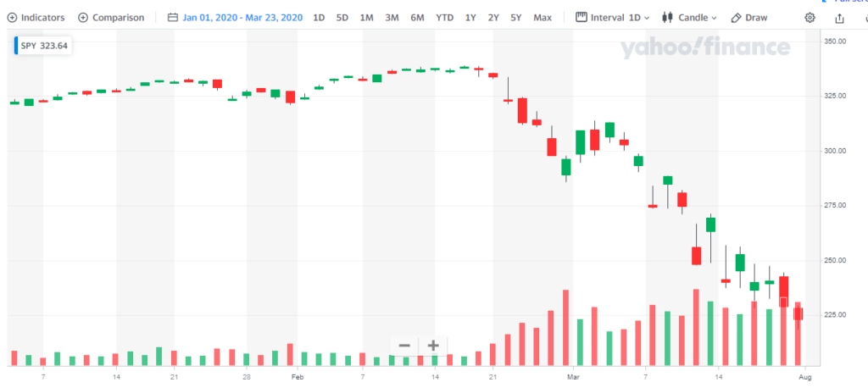Click the plus icon next to Indicators
Image resolution: width=868 pixels, height=388 pixels.
[x=12, y=18]
